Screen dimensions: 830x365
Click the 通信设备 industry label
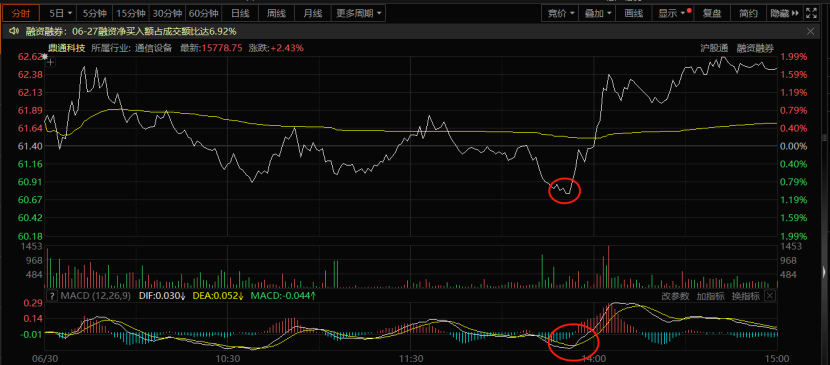coord(154,48)
